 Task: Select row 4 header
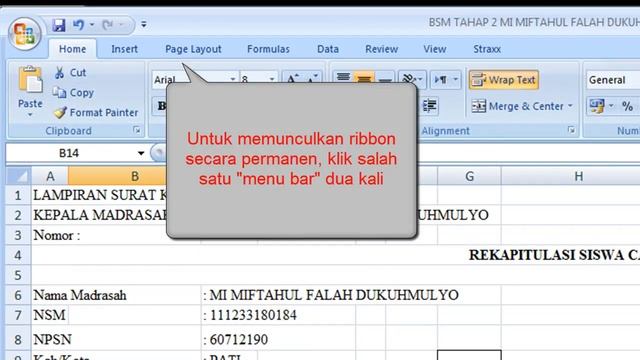click(x=18, y=255)
